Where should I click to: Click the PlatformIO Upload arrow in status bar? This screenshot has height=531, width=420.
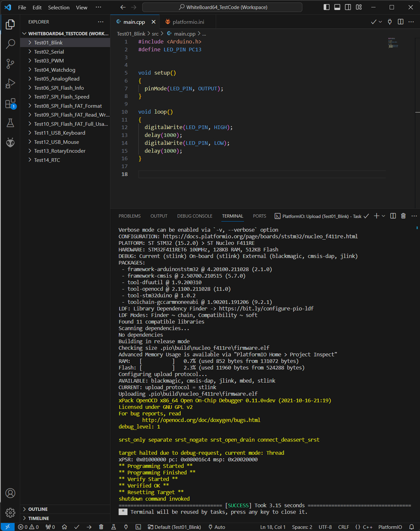(89, 527)
